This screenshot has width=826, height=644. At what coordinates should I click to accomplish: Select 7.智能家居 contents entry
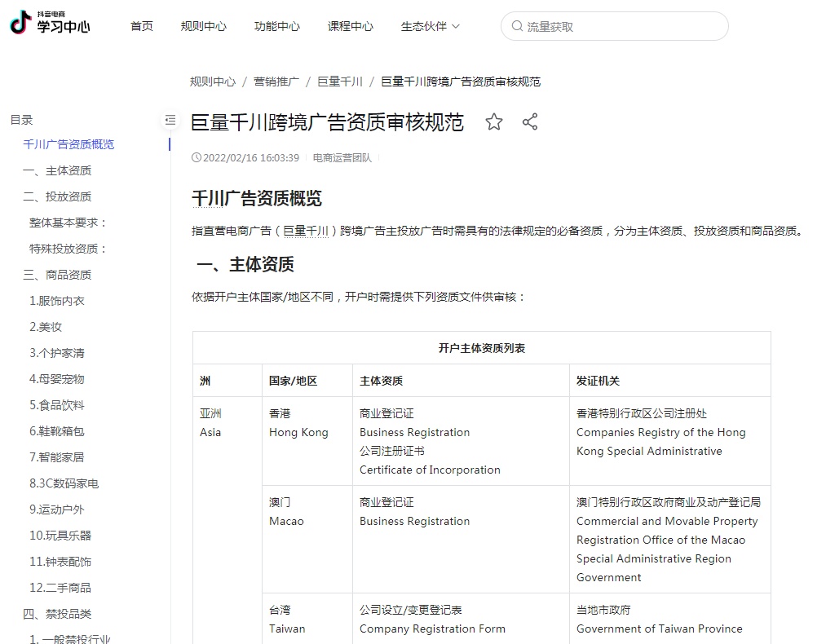57,457
